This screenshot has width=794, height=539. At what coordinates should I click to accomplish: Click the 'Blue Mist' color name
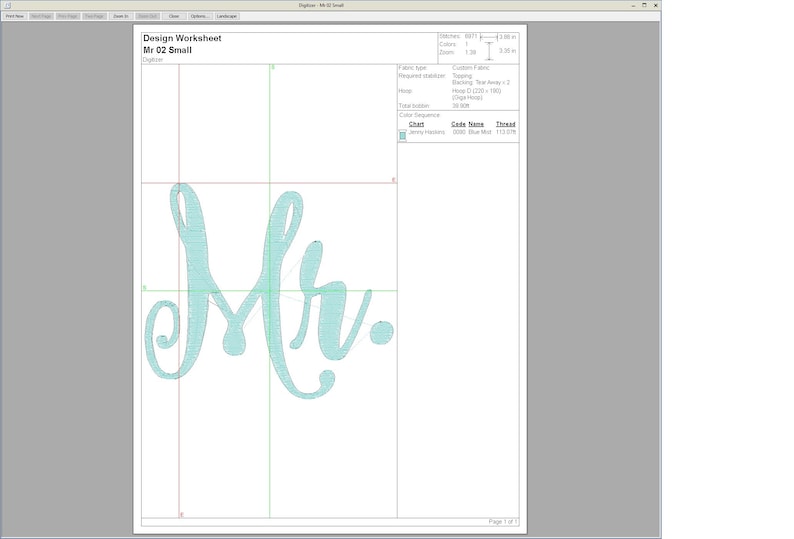480,132
